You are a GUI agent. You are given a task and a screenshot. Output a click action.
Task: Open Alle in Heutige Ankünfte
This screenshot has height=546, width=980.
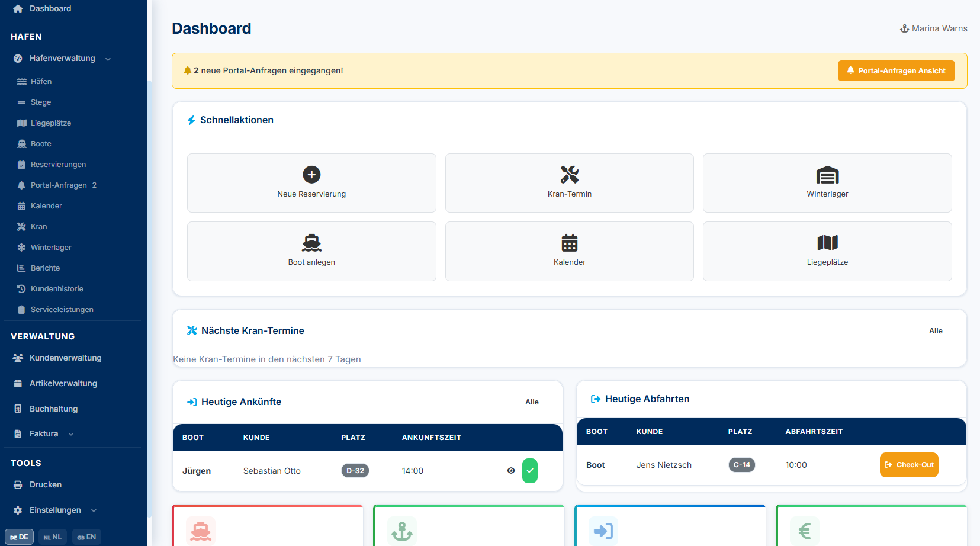[531, 402]
